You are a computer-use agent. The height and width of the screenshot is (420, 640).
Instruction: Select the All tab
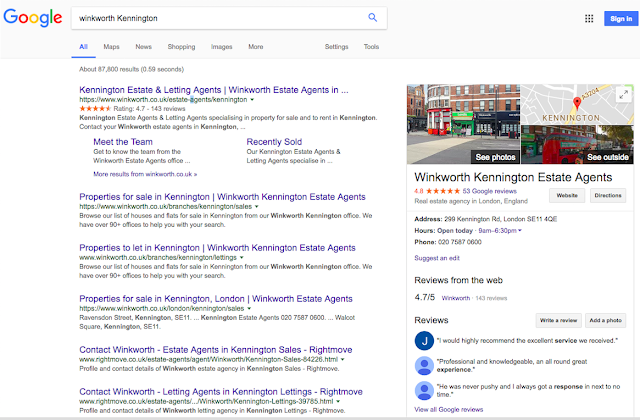(83, 47)
